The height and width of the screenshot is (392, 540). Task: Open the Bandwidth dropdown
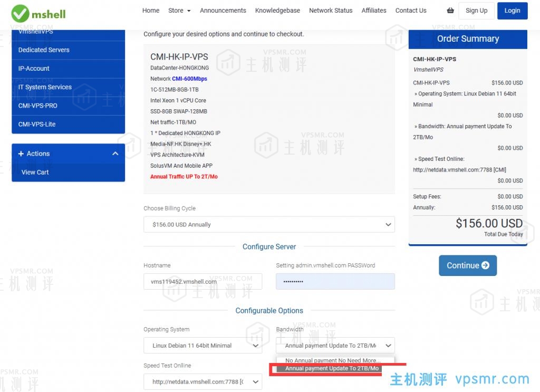[x=335, y=346]
